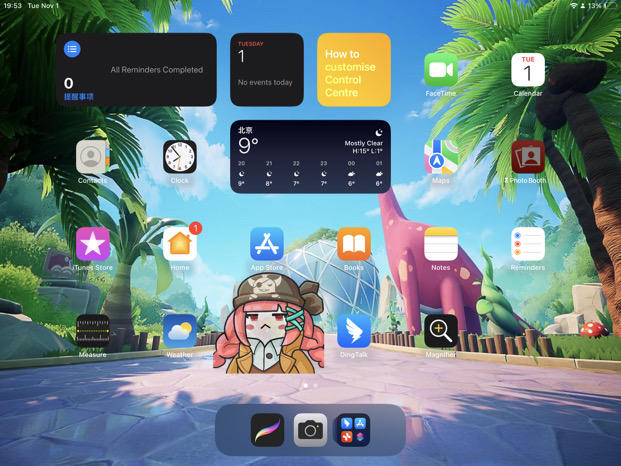The width and height of the screenshot is (621, 466).
Task: Switch to the second home screen page dot
Action: [315, 385]
